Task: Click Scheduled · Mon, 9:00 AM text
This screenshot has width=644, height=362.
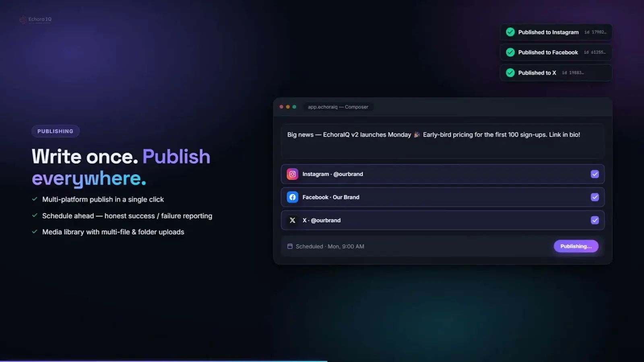Action: click(330, 247)
